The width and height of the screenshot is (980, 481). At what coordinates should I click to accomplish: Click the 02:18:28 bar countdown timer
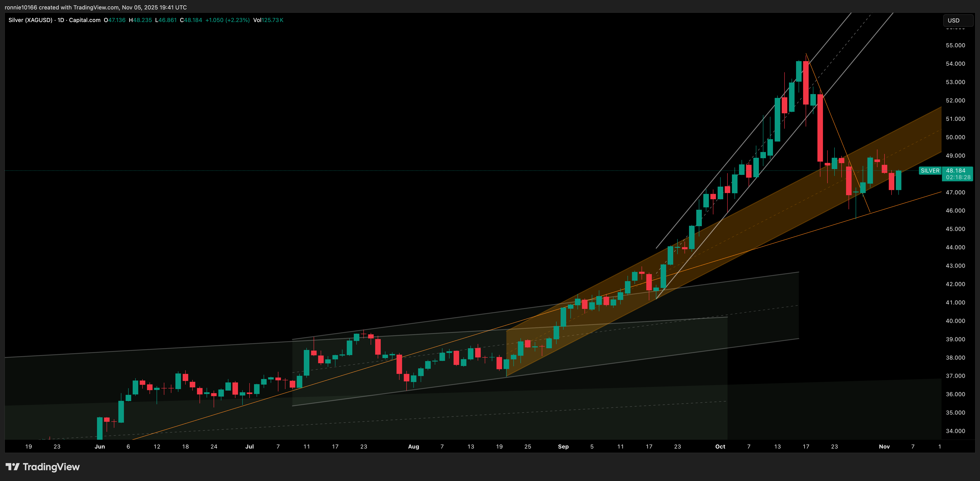coord(958,177)
